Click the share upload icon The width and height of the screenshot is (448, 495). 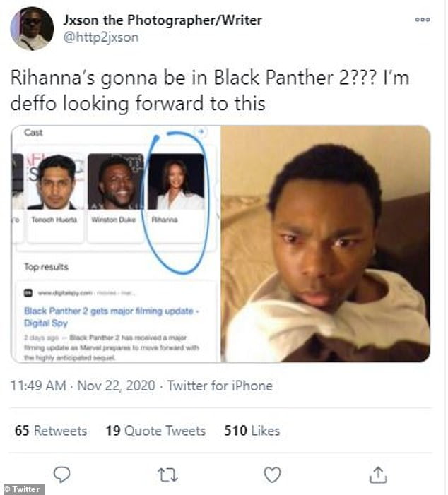(x=378, y=475)
